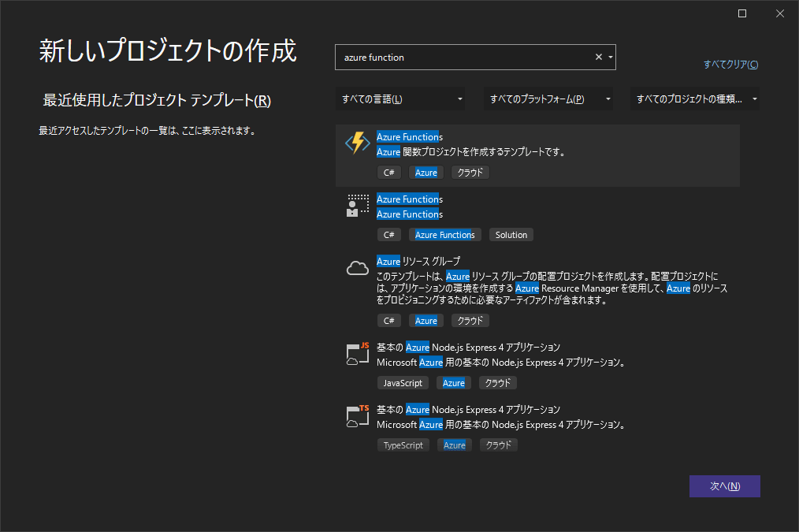This screenshot has height=532, width=799.
Task: Click the JavaScript tag chip
Action: click(403, 383)
